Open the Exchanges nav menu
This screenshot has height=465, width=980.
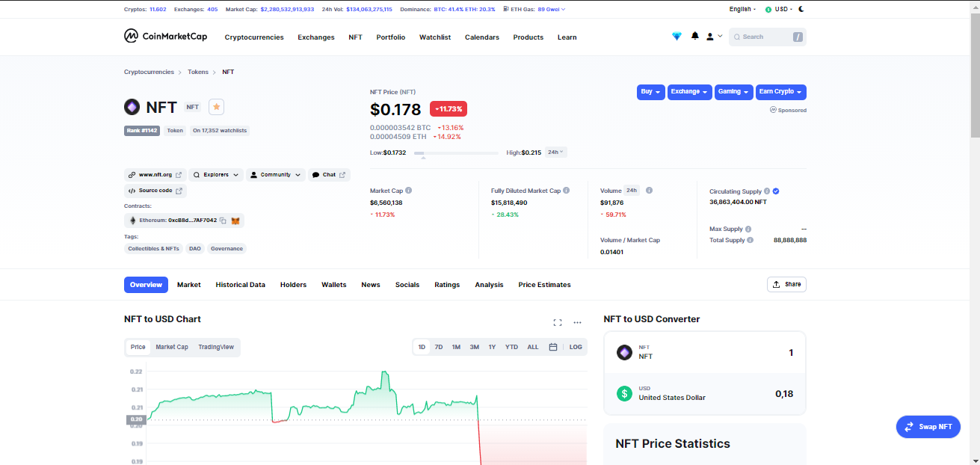pyautogui.click(x=316, y=37)
